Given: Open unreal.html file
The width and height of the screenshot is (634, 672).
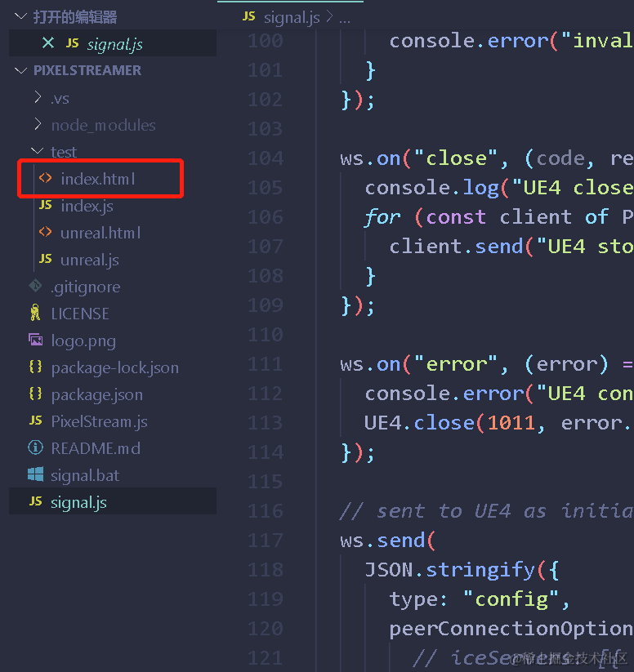Looking at the screenshot, I should click(100, 234).
